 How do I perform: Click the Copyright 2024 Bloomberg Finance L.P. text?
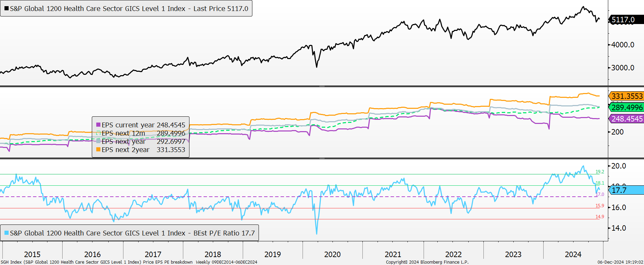[427, 262]
